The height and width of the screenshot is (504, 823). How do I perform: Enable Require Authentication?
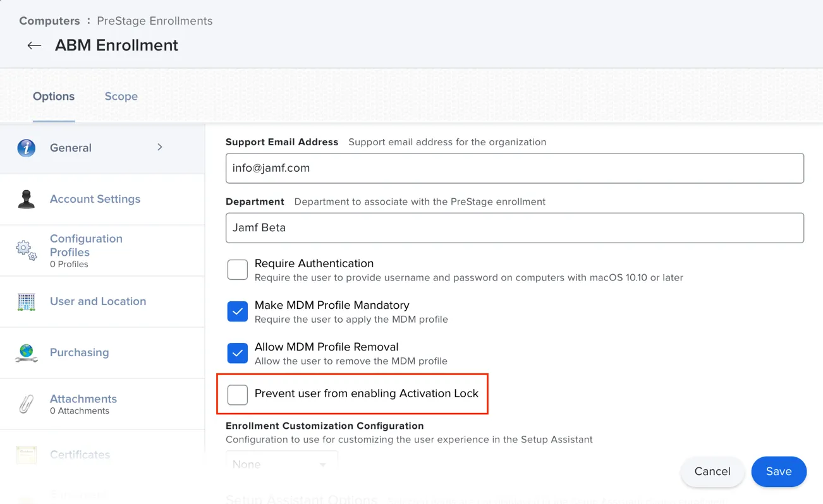pos(237,270)
